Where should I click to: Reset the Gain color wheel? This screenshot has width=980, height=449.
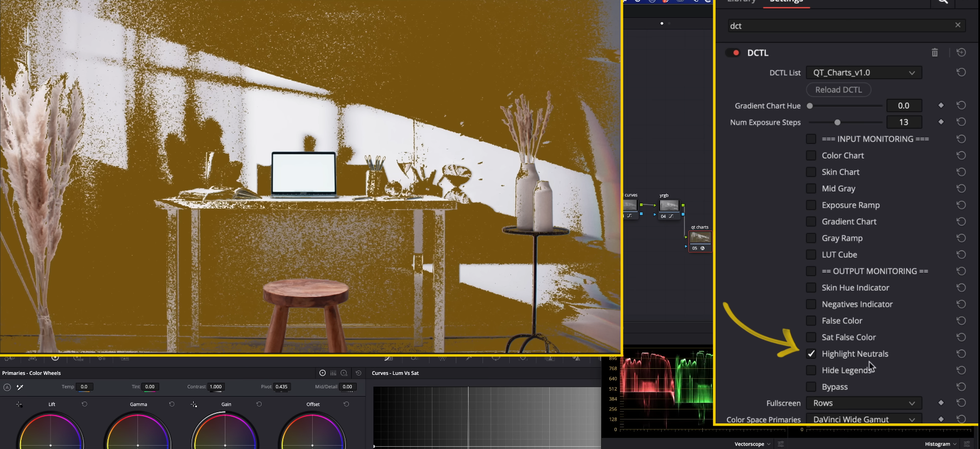click(x=259, y=404)
